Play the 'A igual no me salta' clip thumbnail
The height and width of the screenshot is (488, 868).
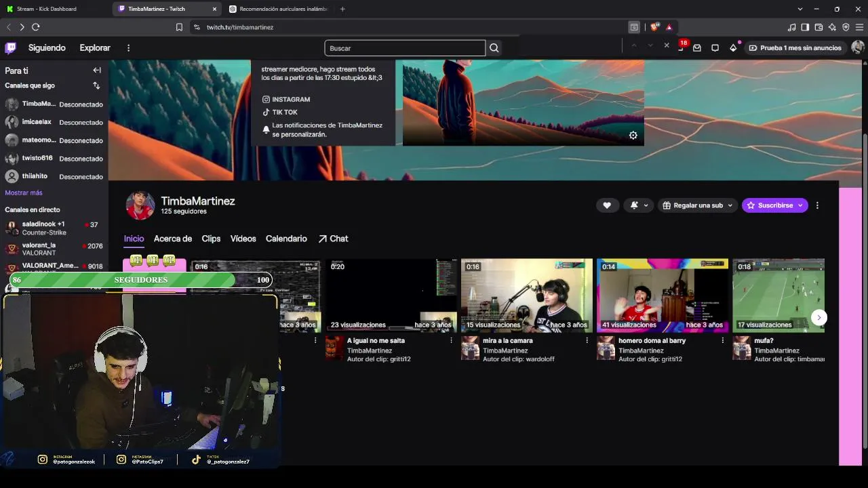(x=391, y=296)
